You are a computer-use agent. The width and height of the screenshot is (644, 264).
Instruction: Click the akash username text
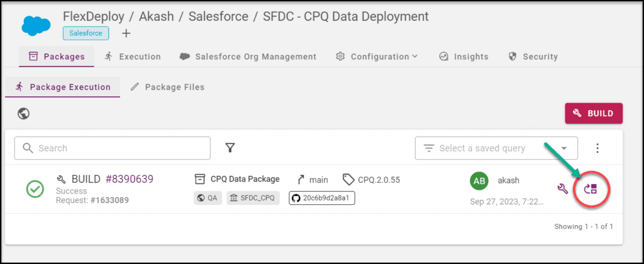coord(509,180)
